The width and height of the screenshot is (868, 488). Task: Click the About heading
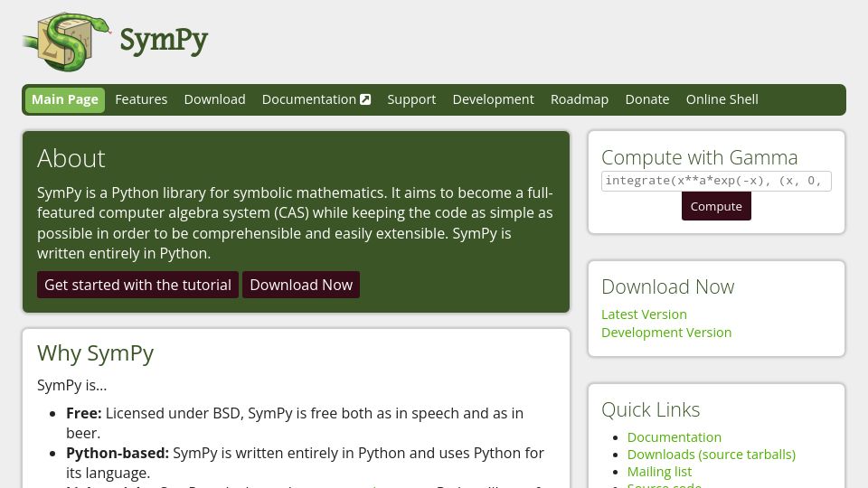coord(71,159)
